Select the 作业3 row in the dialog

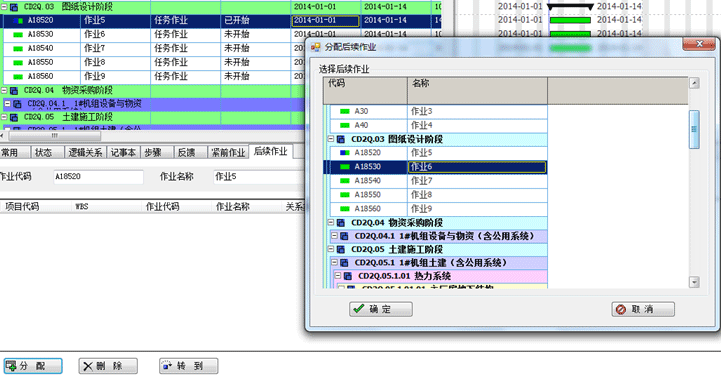pos(439,111)
